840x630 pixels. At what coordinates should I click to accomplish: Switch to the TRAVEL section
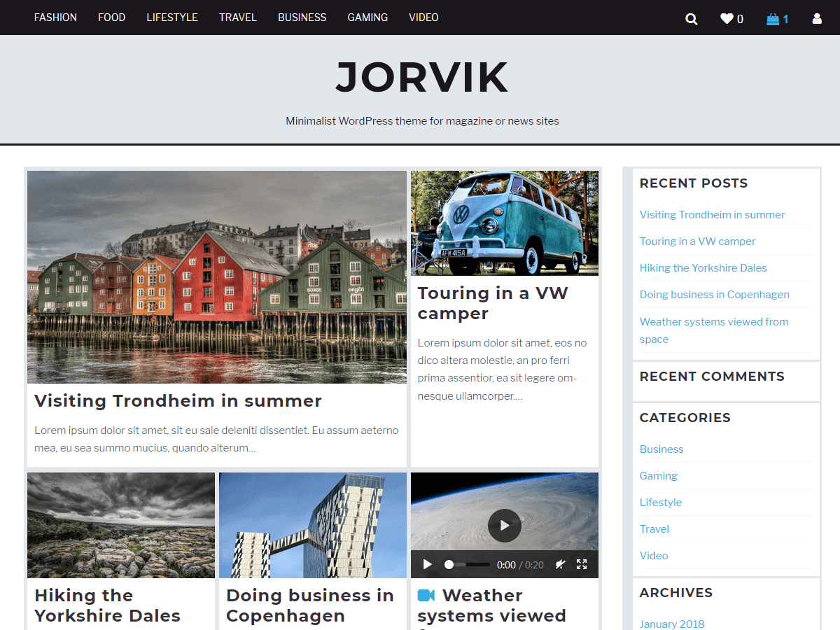pos(238,17)
